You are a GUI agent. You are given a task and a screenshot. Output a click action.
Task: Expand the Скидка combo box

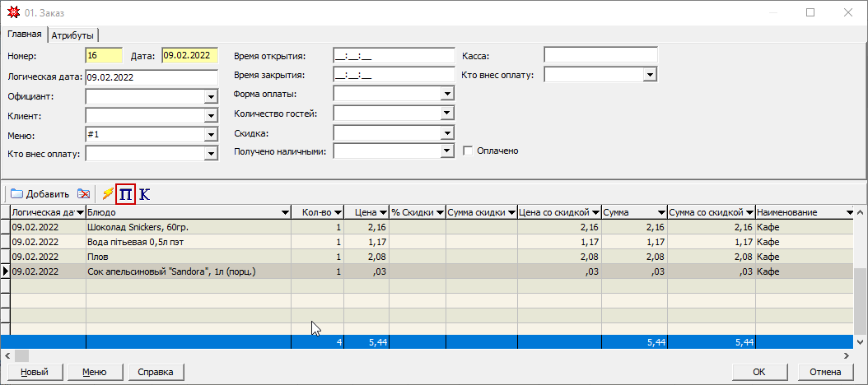(447, 132)
